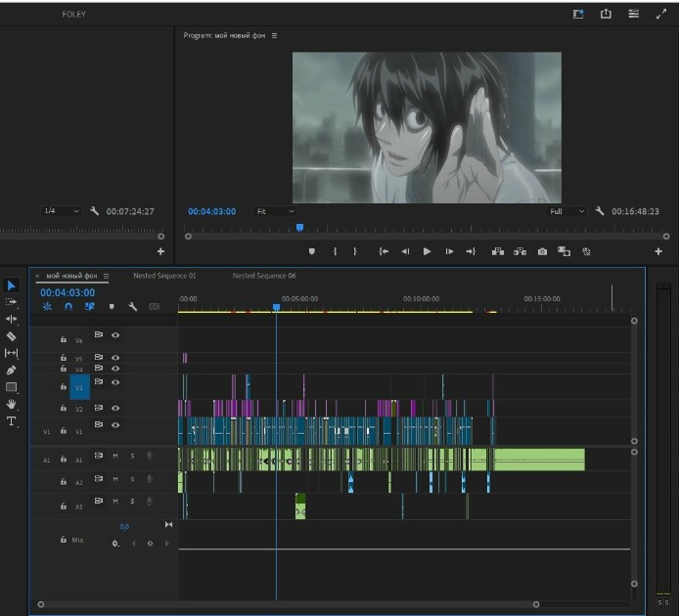Solo audio track A2
This screenshot has width=679, height=616.
point(132,479)
